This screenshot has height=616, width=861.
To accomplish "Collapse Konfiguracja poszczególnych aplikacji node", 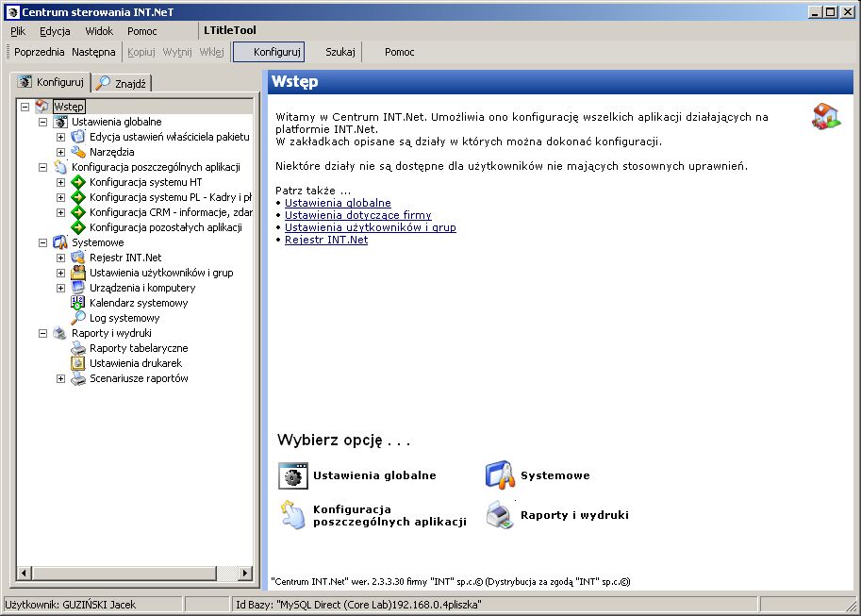I will (x=42, y=167).
